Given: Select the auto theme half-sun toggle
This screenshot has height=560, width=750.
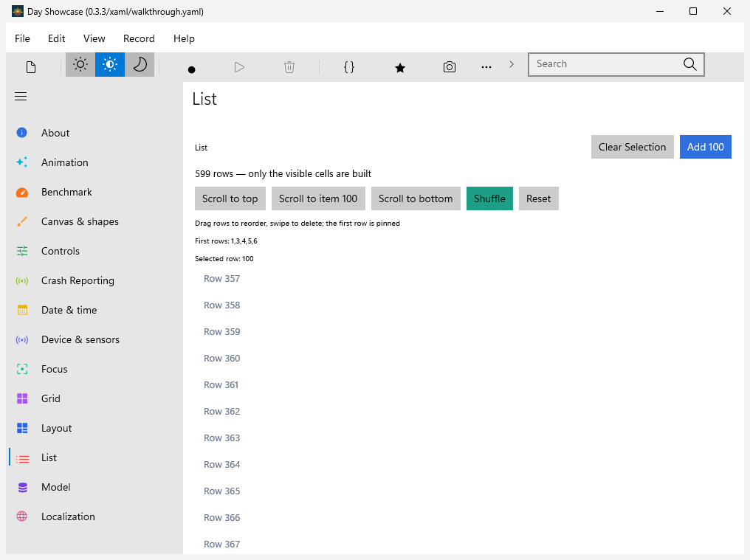Looking at the screenshot, I should (110, 65).
